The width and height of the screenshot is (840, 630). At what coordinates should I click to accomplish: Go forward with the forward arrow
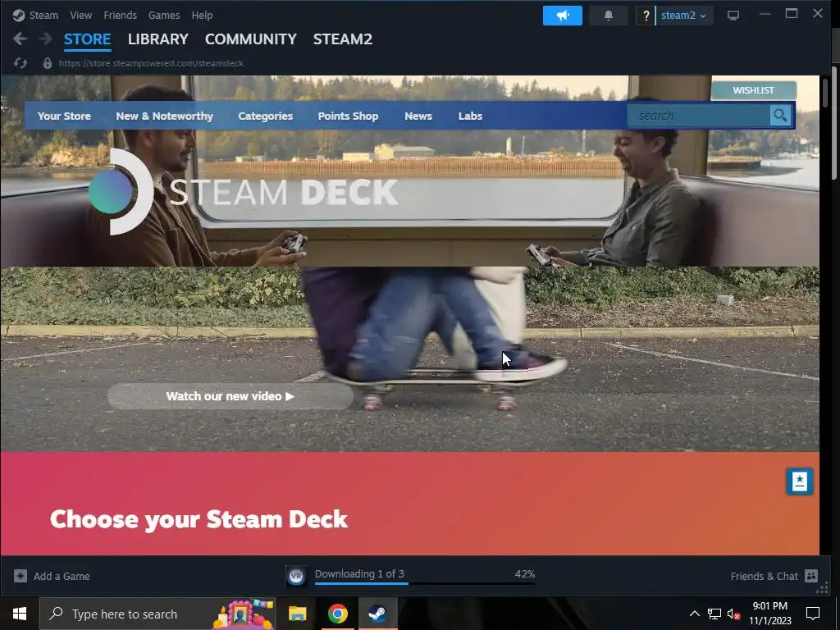point(46,39)
